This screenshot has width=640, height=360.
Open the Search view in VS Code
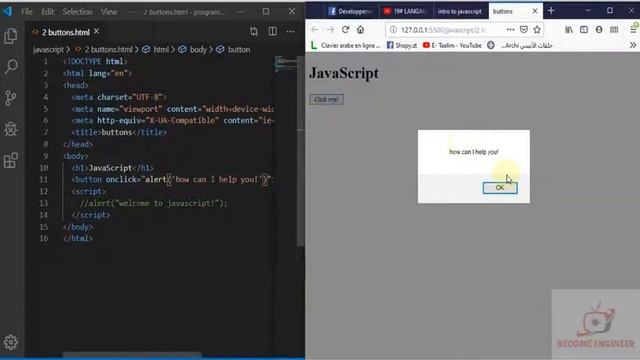click(11, 66)
